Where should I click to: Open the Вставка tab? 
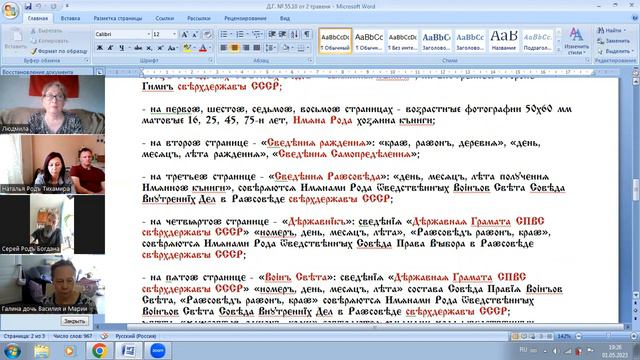[70, 18]
